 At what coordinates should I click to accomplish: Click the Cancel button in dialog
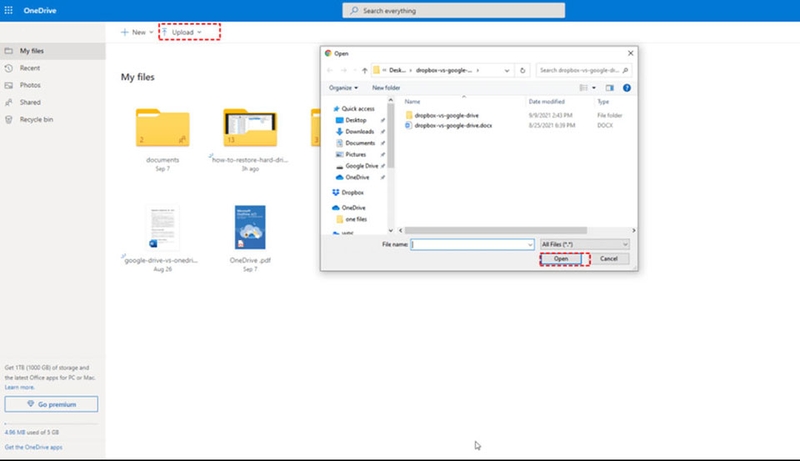609,259
